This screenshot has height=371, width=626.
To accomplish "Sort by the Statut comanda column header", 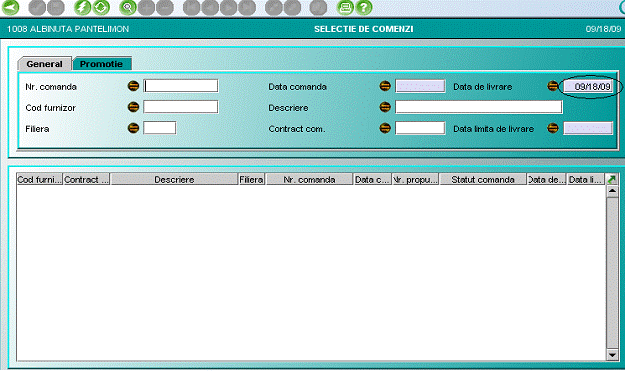I will pyautogui.click(x=483, y=180).
